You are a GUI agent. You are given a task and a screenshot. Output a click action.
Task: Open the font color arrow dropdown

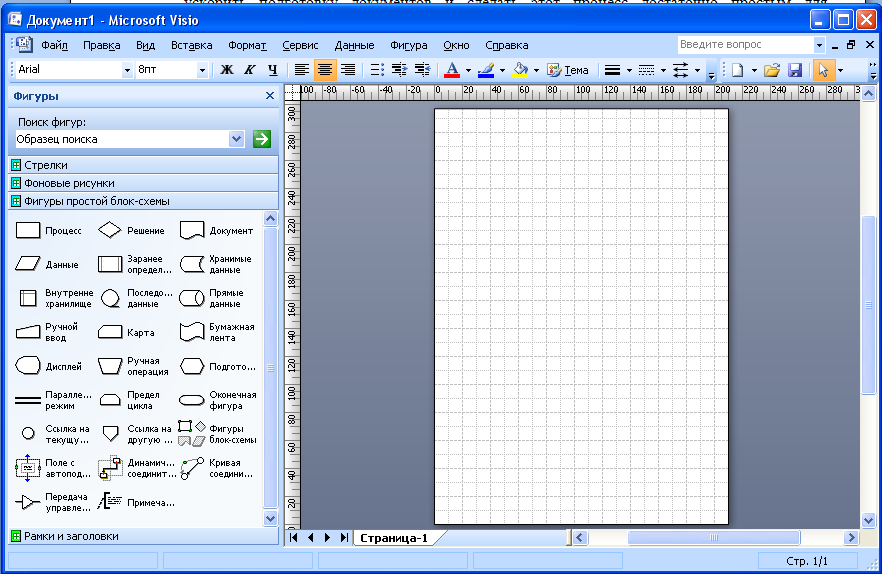(468, 70)
